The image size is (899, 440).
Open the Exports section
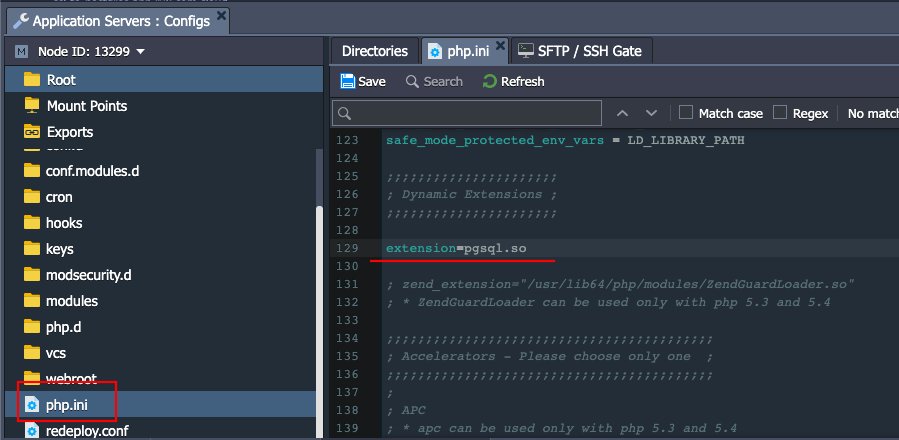[x=69, y=132]
